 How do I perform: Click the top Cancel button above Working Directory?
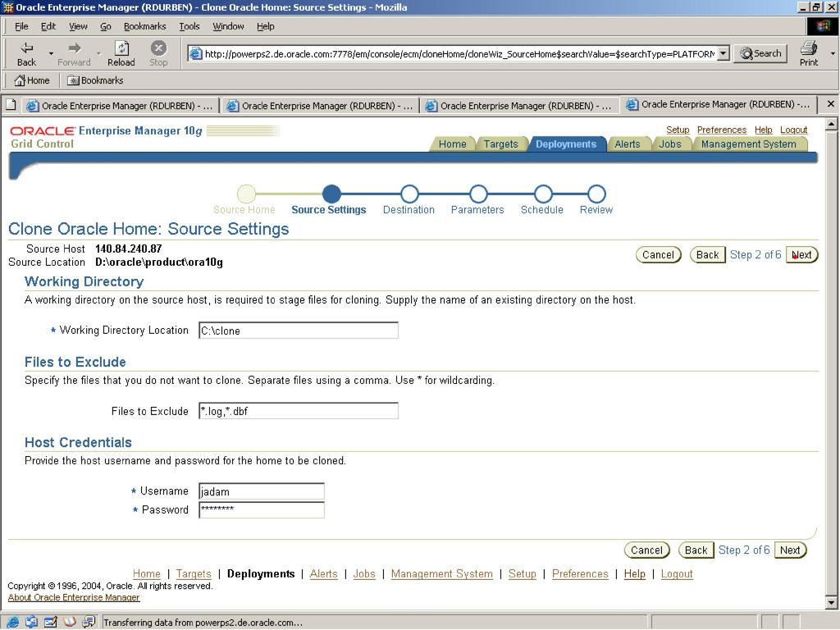click(659, 255)
